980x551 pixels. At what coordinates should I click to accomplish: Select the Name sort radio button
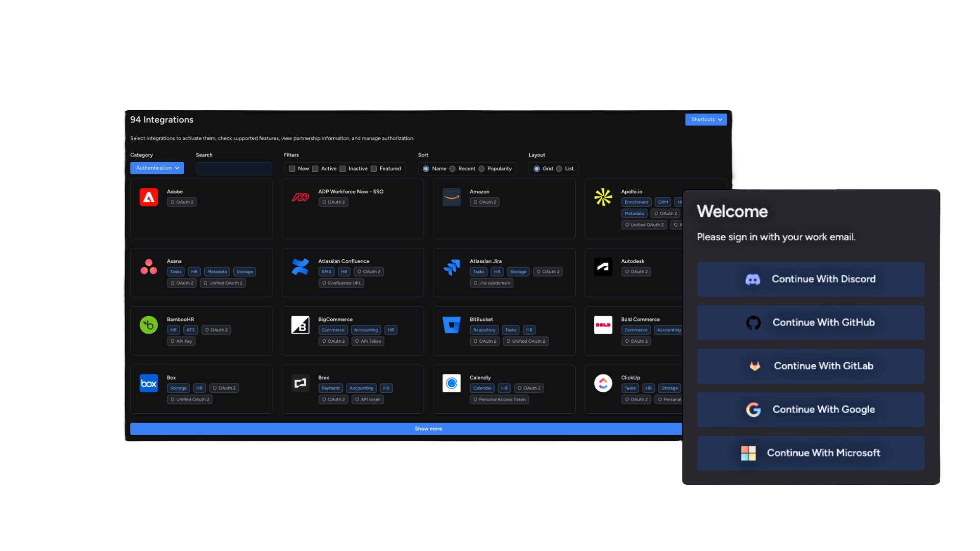pos(426,169)
